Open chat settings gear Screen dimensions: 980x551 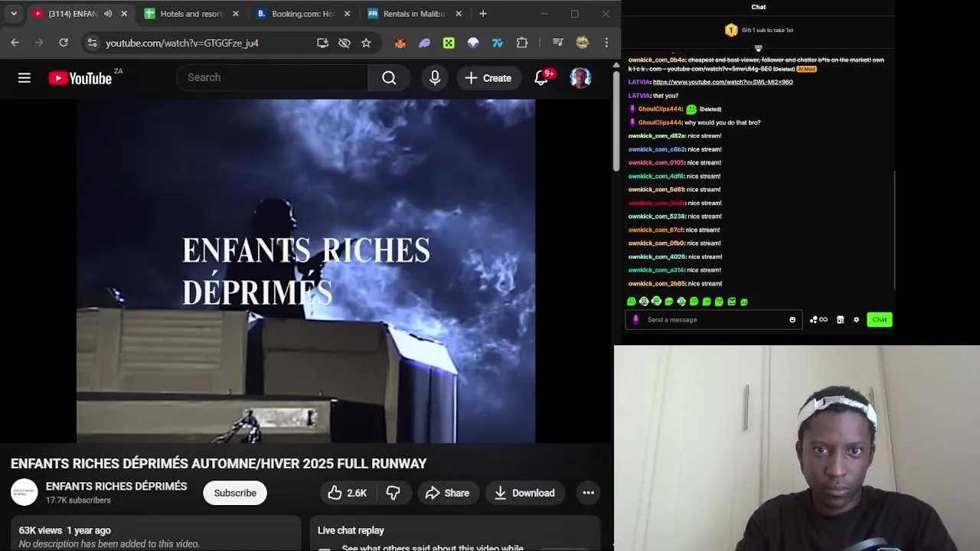tap(856, 320)
